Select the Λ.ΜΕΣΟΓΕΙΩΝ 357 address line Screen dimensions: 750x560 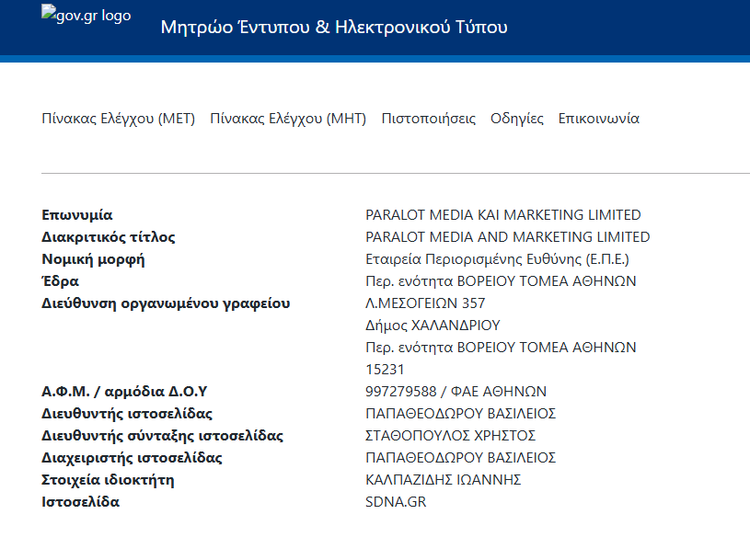tap(425, 303)
